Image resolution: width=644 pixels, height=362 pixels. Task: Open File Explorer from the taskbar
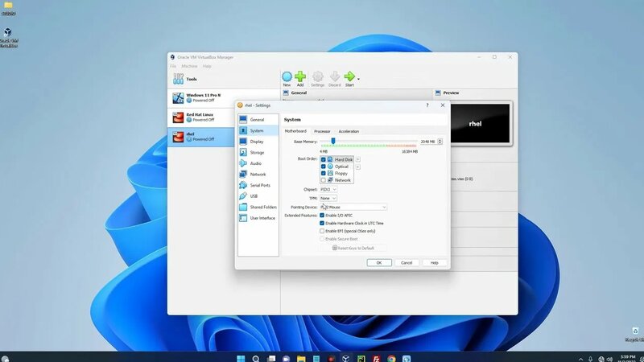pos(301,359)
